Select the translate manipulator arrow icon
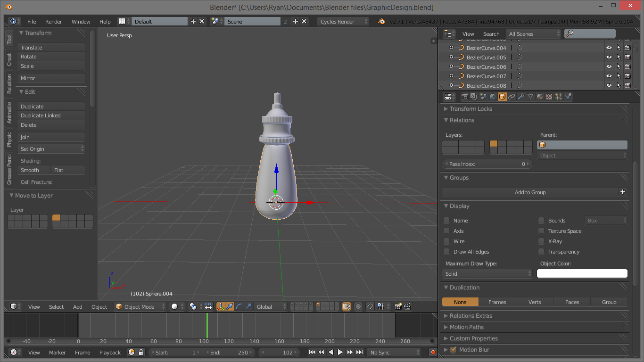Image resolution: width=644 pixels, height=362 pixels. click(x=230, y=306)
